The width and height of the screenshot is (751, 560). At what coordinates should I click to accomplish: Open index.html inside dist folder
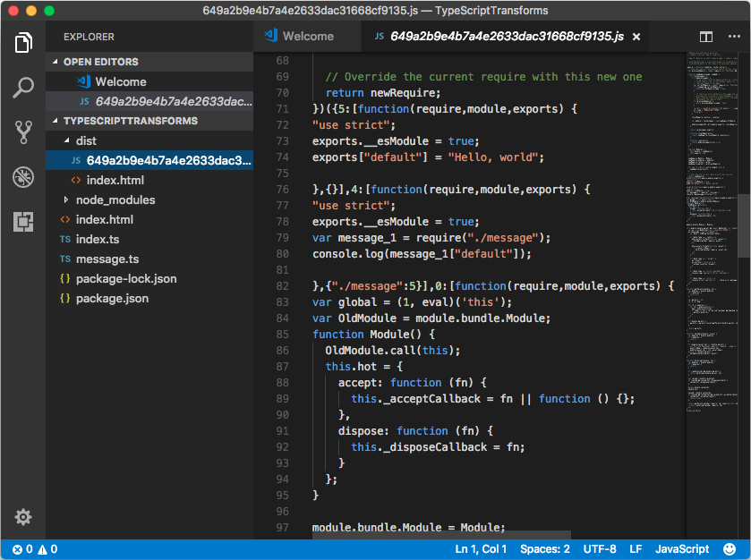point(149,181)
